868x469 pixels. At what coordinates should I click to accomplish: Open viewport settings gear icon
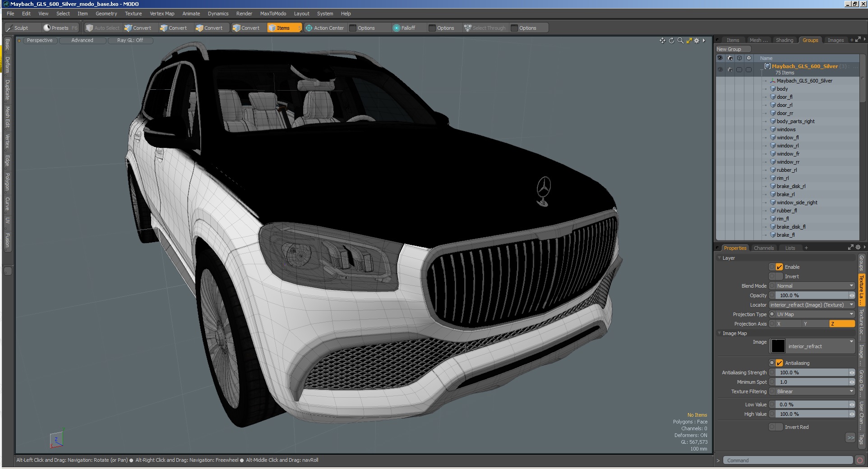tap(697, 41)
